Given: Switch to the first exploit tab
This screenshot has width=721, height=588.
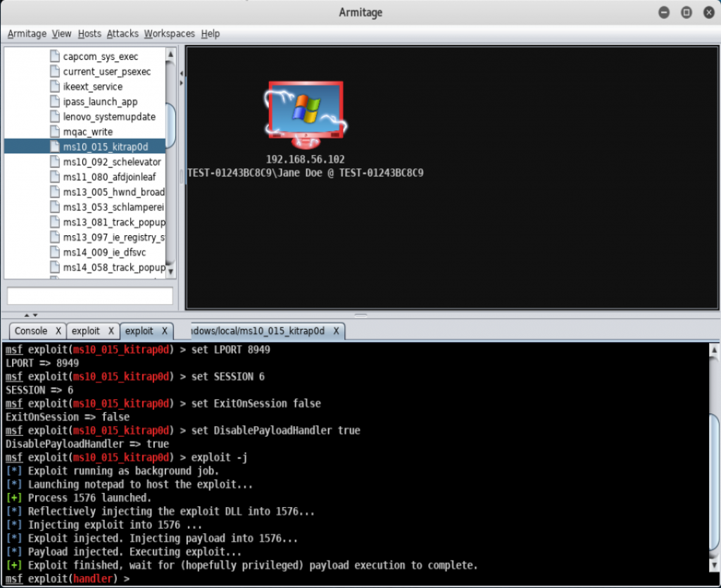Looking at the screenshot, I should point(85,331).
